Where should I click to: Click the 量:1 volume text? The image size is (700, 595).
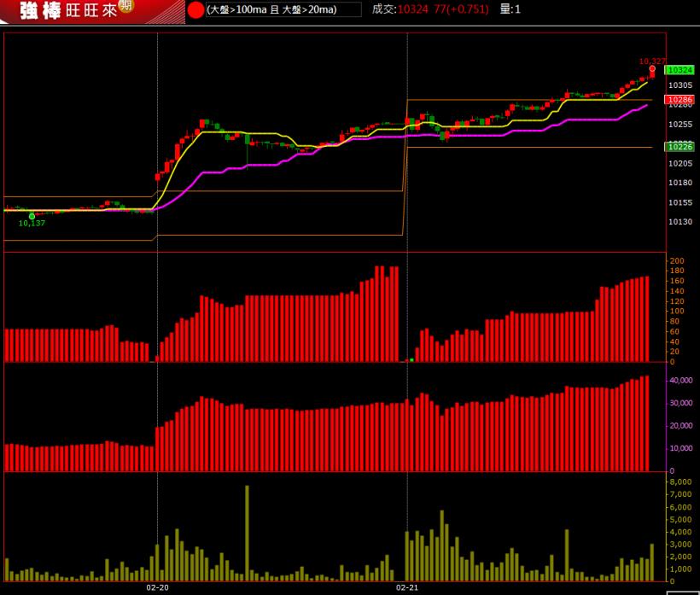click(x=510, y=9)
